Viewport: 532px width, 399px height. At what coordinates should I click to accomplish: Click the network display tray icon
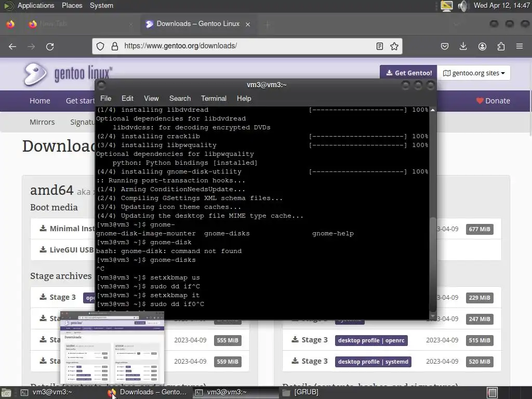point(446,6)
